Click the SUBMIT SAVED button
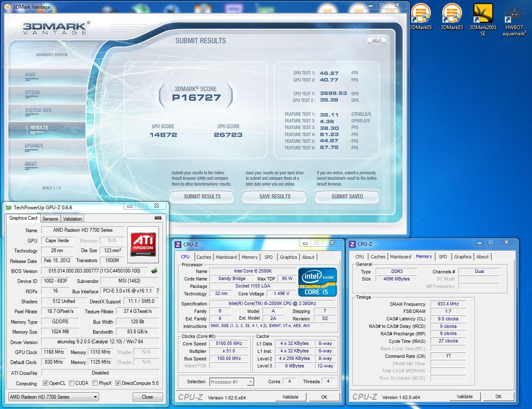 (x=347, y=196)
